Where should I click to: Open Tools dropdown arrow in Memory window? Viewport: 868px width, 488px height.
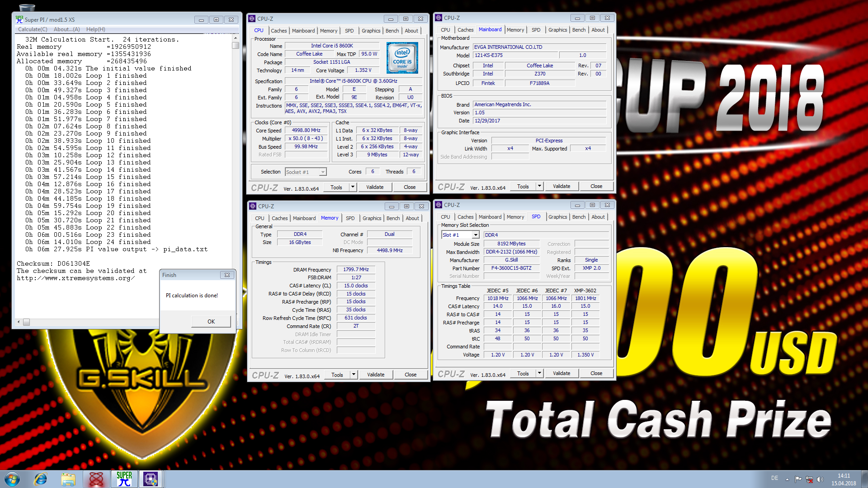[x=354, y=375]
